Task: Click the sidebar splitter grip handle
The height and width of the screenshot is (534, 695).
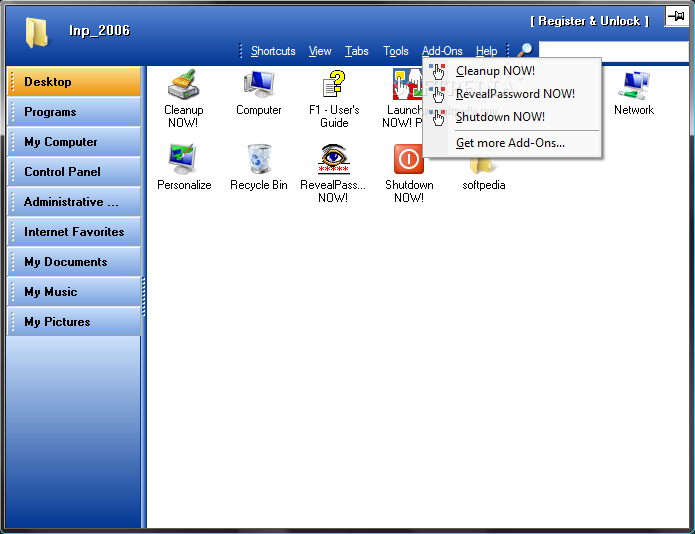Action: 144,296
